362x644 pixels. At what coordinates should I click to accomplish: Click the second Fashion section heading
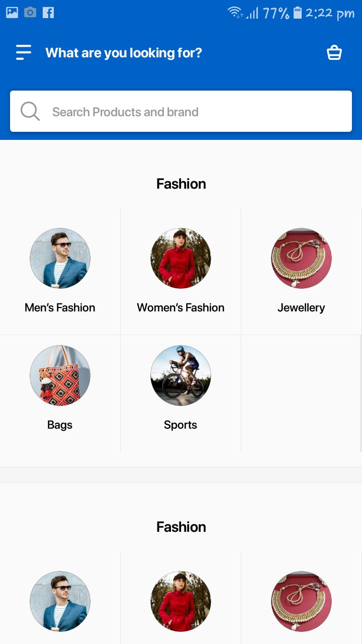coord(181,527)
